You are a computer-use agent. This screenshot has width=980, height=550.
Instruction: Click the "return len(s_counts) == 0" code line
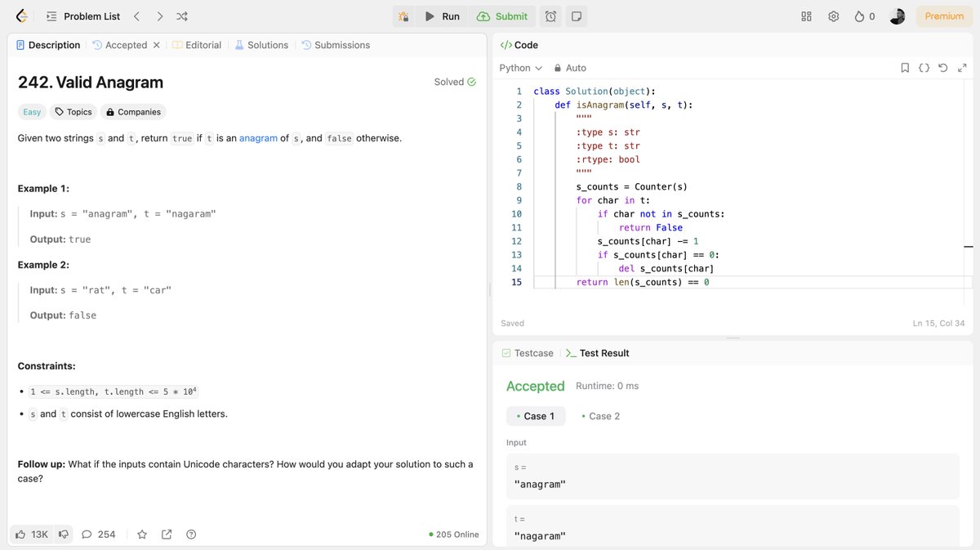pyautogui.click(x=643, y=282)
